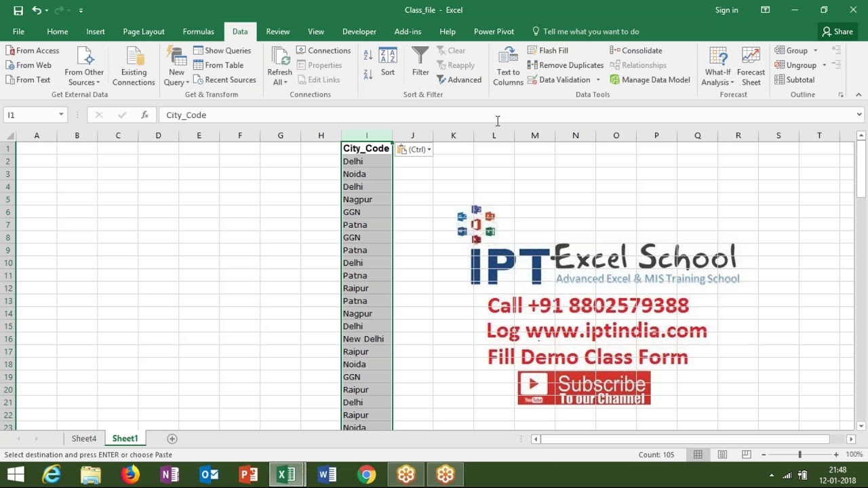Screen dimensions: 868x488
Task: Open Forecast Sheet
Action: click(x=751, y=66)
